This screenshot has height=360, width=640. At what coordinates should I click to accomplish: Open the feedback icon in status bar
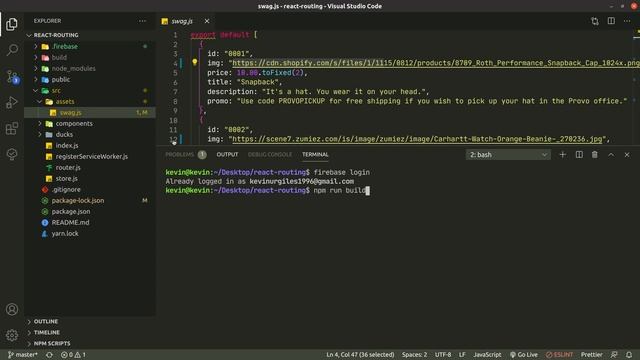pos(614,355)
